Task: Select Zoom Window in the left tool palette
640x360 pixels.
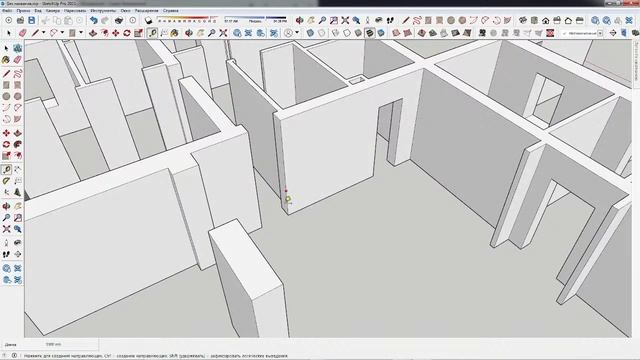Action: 17,218
